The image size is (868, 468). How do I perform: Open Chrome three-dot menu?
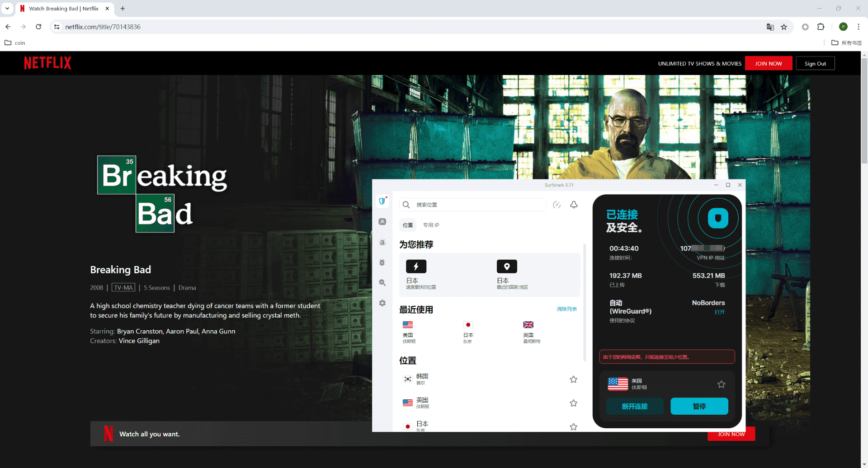859,27
